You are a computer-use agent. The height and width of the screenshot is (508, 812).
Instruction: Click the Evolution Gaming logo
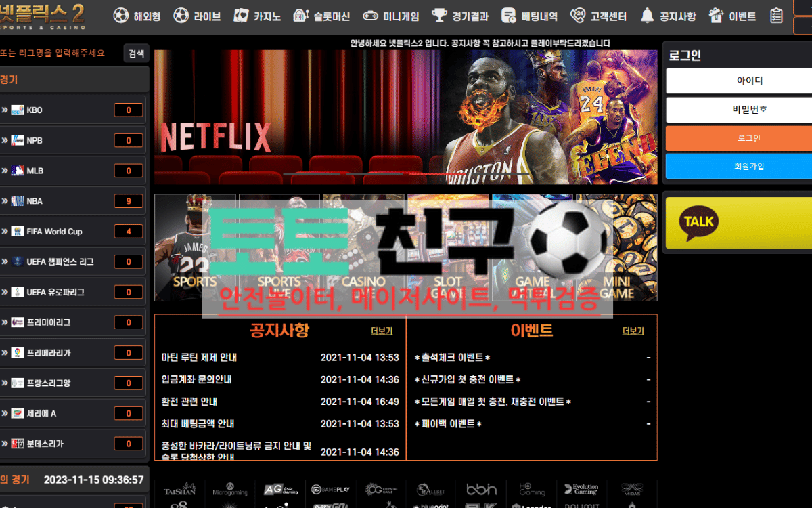[x=582, y=489]
